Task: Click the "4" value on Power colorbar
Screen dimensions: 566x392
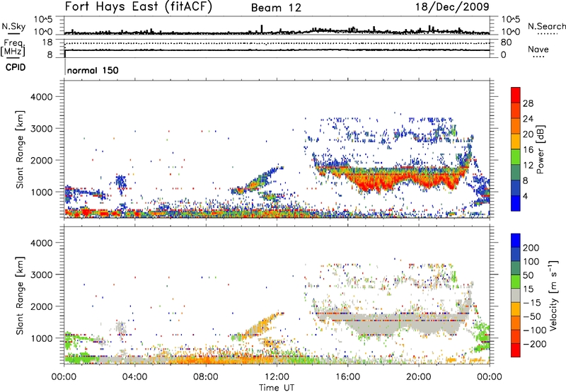Action: (x=526, y=196)
